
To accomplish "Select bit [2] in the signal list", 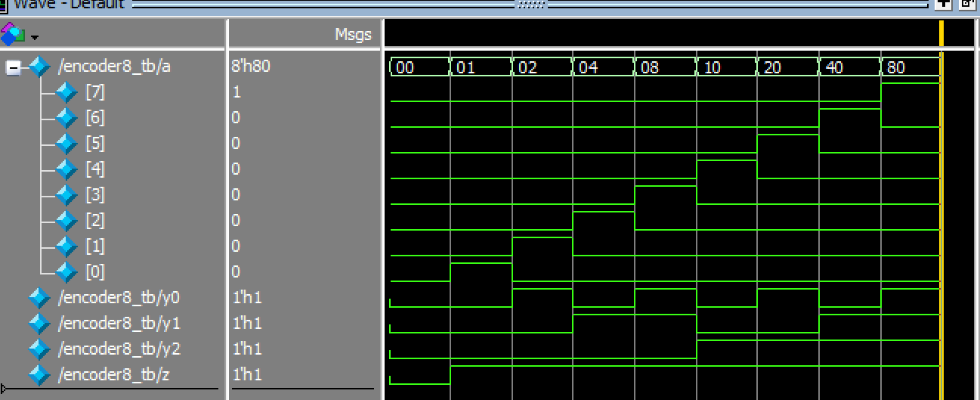I will (95, 221).
